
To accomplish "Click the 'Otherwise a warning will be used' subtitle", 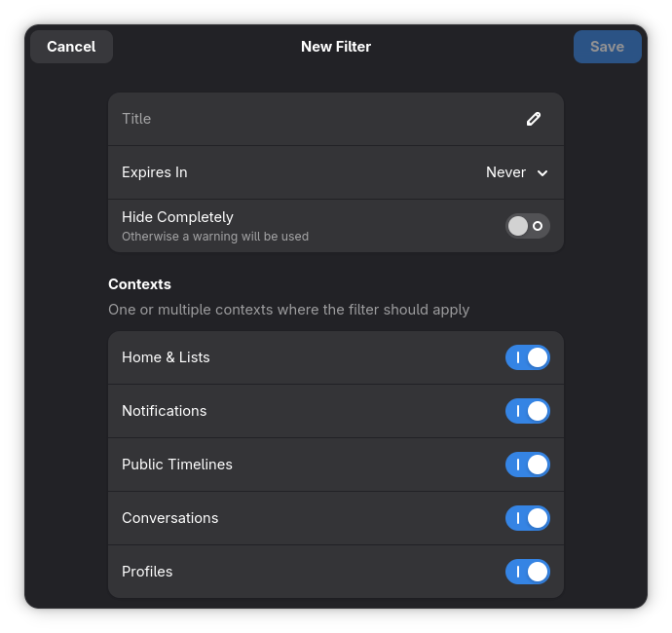I will pyautogui.click(x=215, y=237).
